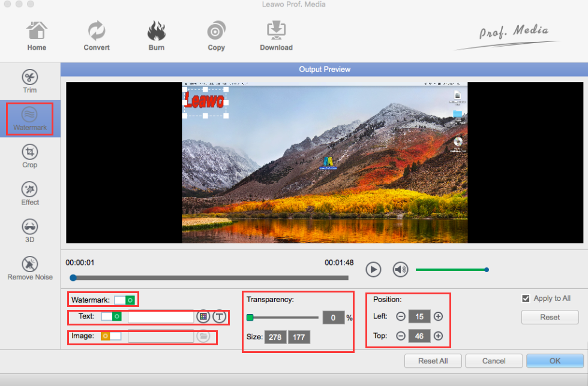Click the Reset All button
588x386 pixels.
tap(433, 361)
